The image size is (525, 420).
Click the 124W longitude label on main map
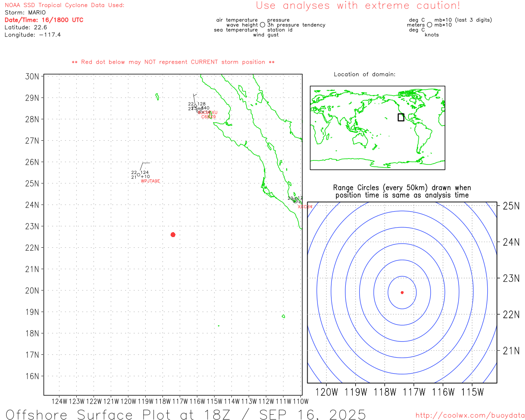pos(59,401)
